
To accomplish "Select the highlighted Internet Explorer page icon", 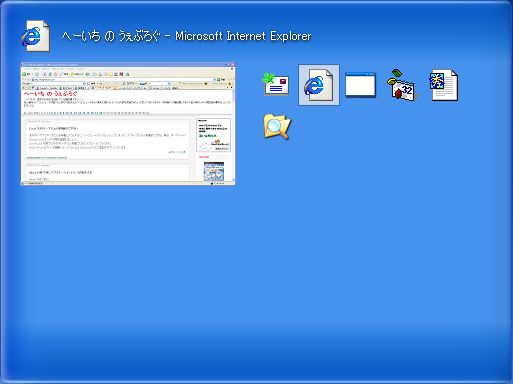I will tap(319, 85).
